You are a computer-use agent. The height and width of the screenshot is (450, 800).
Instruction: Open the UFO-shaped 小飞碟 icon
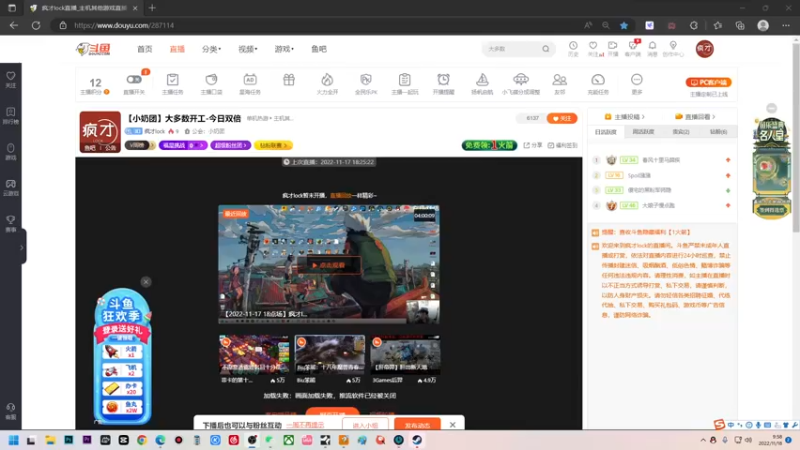[521, 80]
